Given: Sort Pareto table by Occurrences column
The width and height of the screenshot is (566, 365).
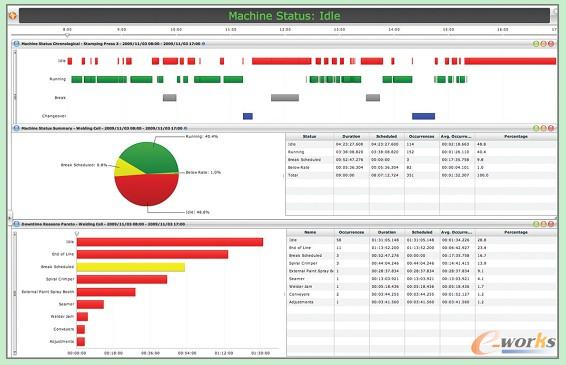Looking at the screenshot, I should [x=351, y=232].
